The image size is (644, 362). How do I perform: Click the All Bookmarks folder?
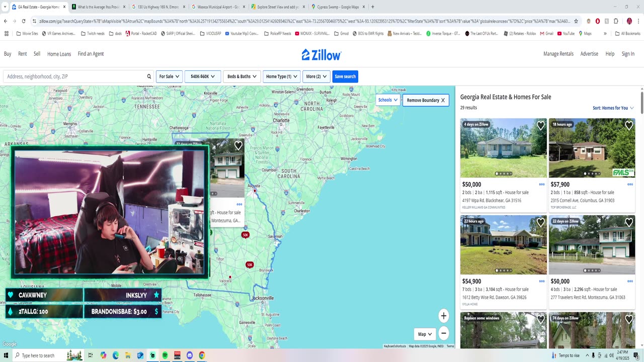(627, 34)
